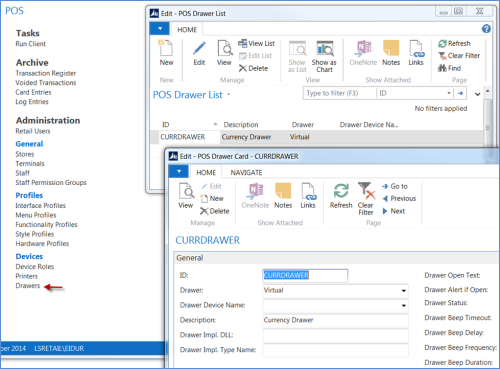Open Device Roles
The width and height of the screenshot is (500, 369).
(x=35, y=266)
